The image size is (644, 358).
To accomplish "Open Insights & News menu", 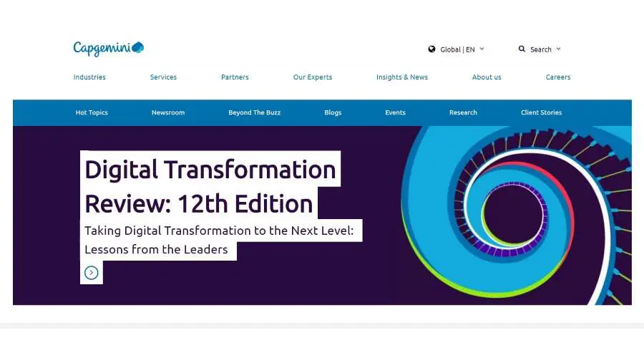I will coord(402,77).
